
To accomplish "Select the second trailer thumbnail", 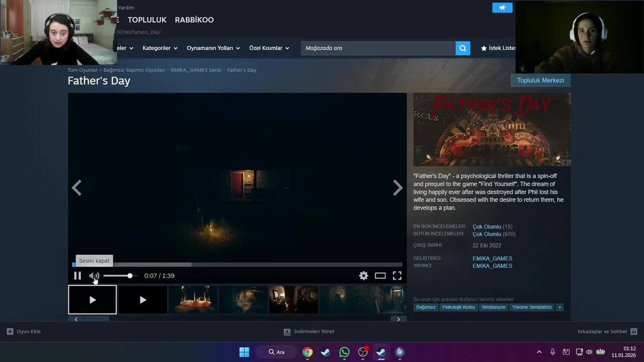I will tap(143, 300).
